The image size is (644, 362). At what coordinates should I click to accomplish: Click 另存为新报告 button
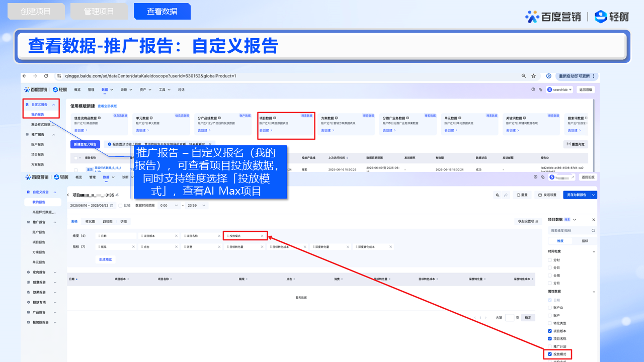[x=577, y=195]
